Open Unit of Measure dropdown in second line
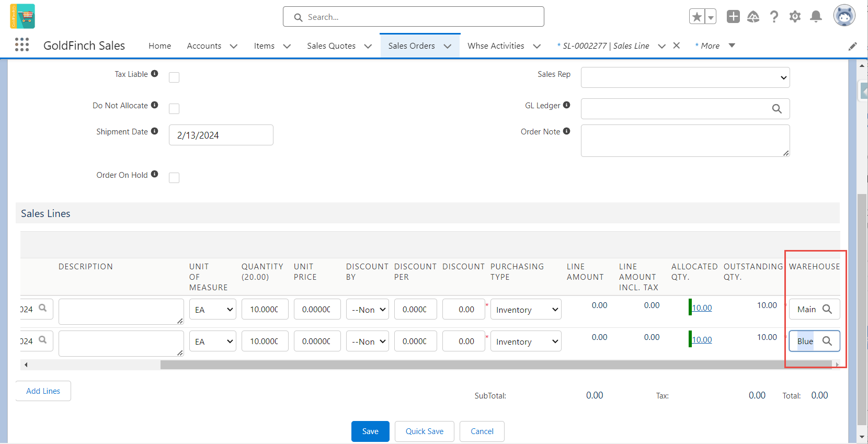The width and height of the screenshot is (868, 444). 213,341
